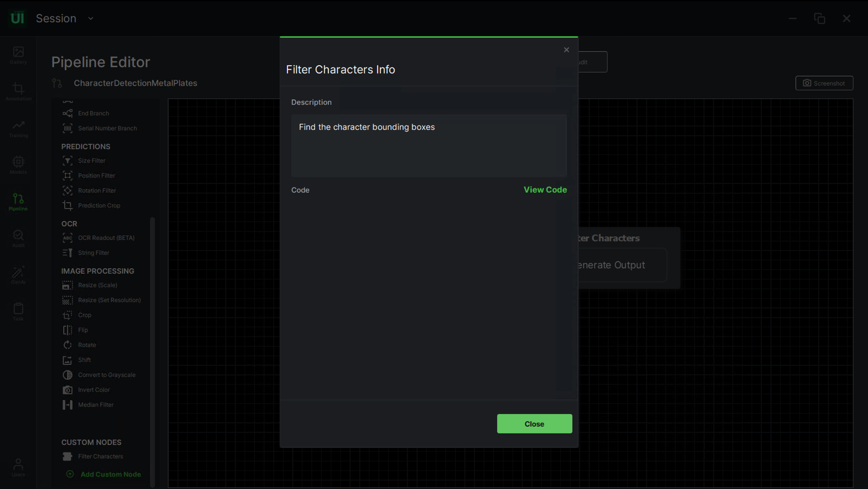Click the Filter Characters Info dialog title
The width and height of the screenshot is (868, 489).
click(x=340, y=70)
